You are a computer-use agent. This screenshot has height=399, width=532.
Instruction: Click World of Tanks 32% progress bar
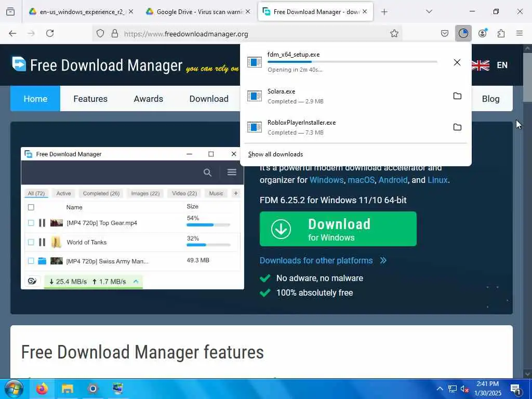208,245
